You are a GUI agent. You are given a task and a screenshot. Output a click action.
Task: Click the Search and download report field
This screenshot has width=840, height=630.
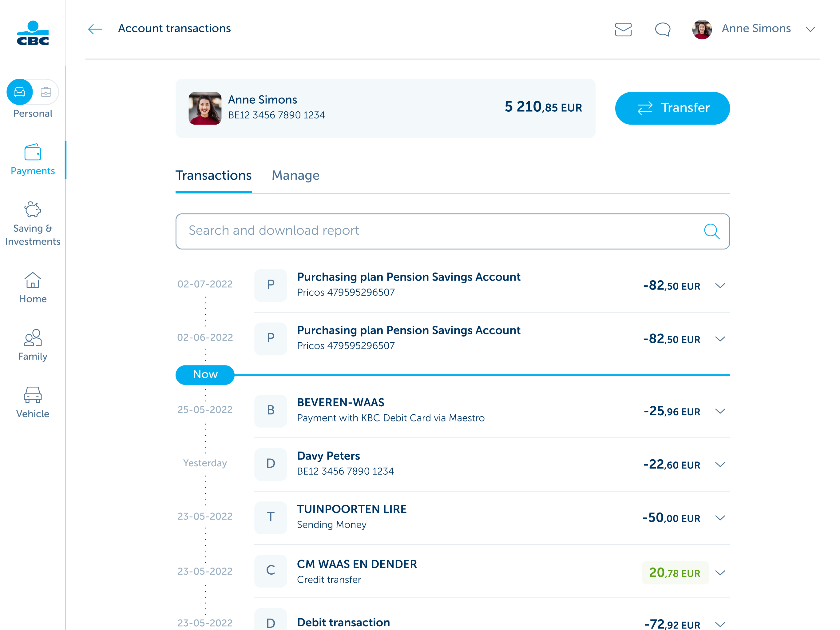click(452, 231)
